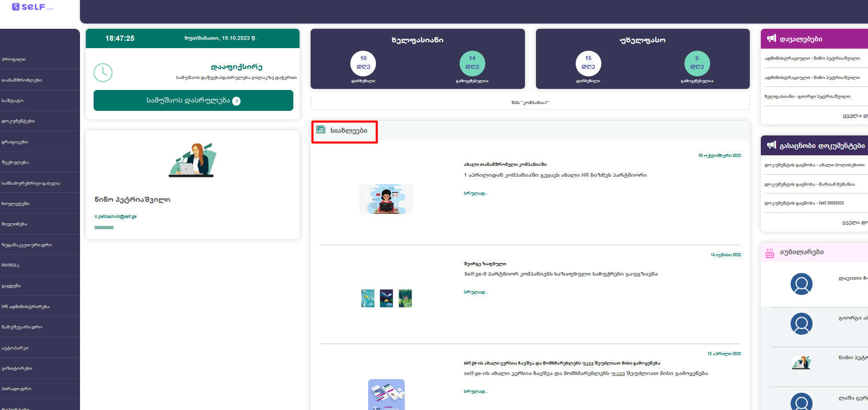Open ხელფასიანი - გიორგი პეტრიაშვილი task
Screen dimensions: 868x410
807,96
